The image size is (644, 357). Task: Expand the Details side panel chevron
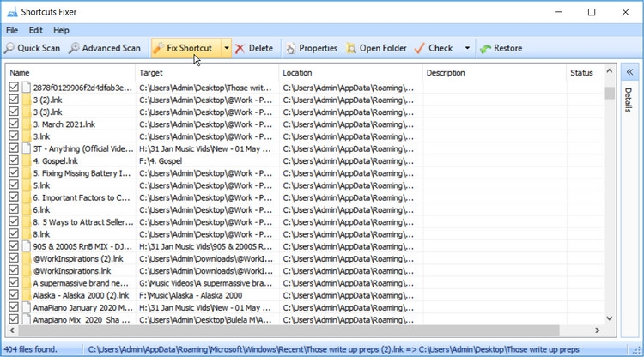click(629, 73)
